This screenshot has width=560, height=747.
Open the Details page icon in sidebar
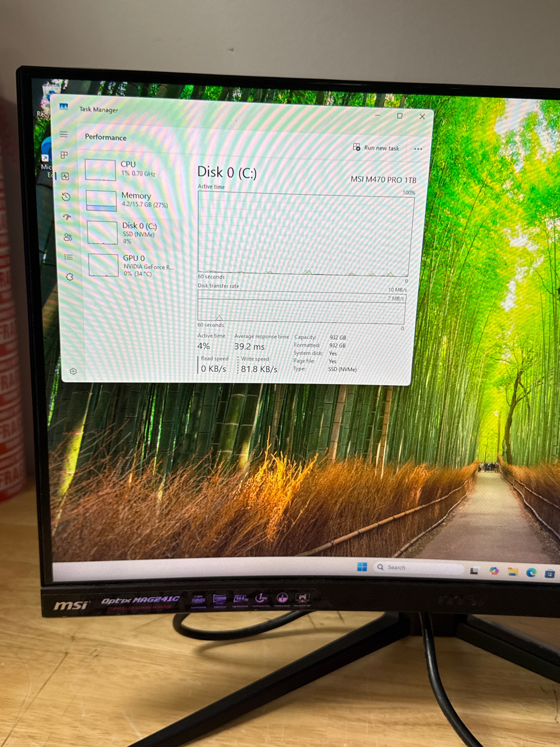[69, 257]
